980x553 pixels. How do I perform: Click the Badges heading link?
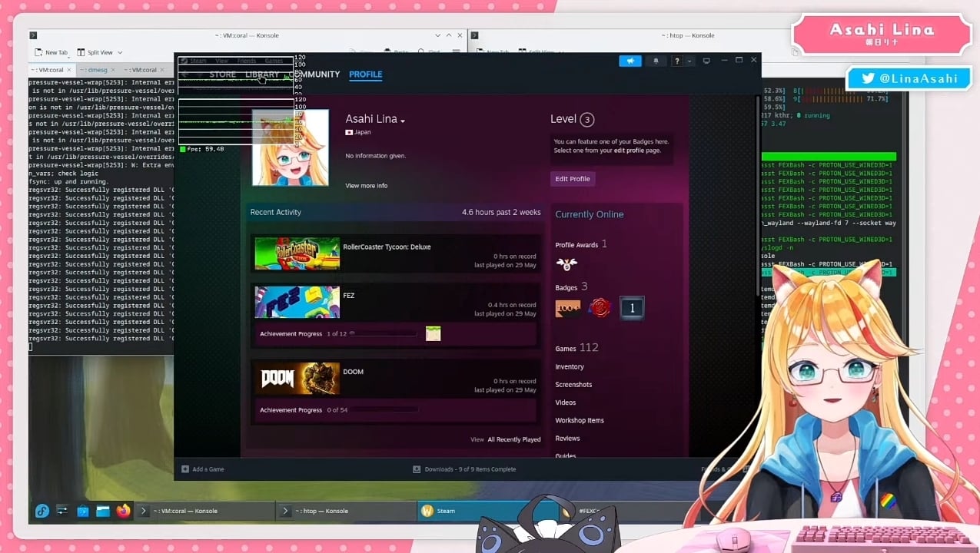[566, 288]
